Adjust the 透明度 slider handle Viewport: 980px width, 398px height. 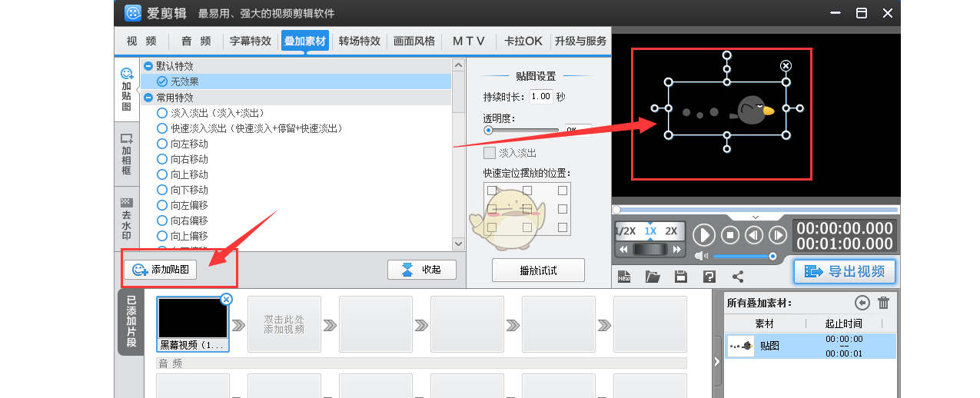point(488,130)
